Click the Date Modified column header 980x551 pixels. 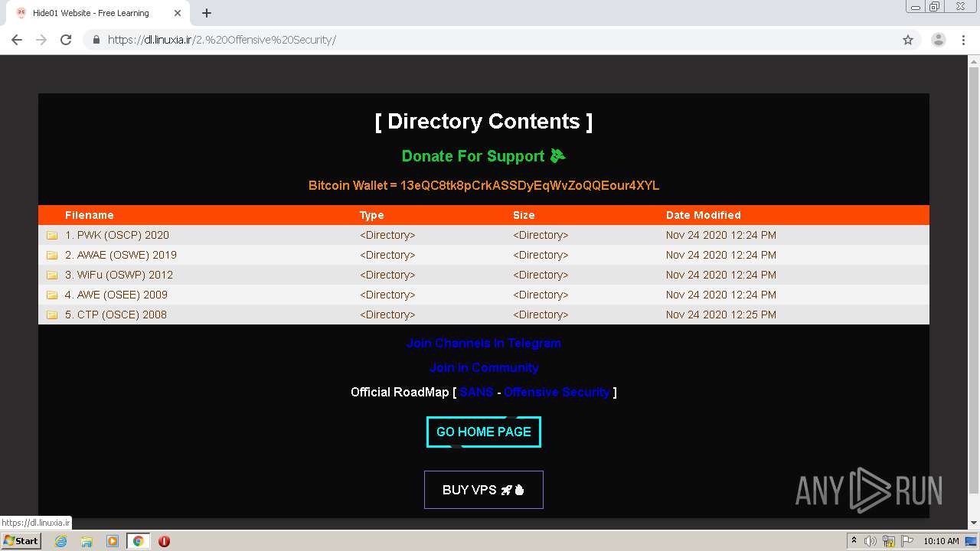tap(704, 215)
